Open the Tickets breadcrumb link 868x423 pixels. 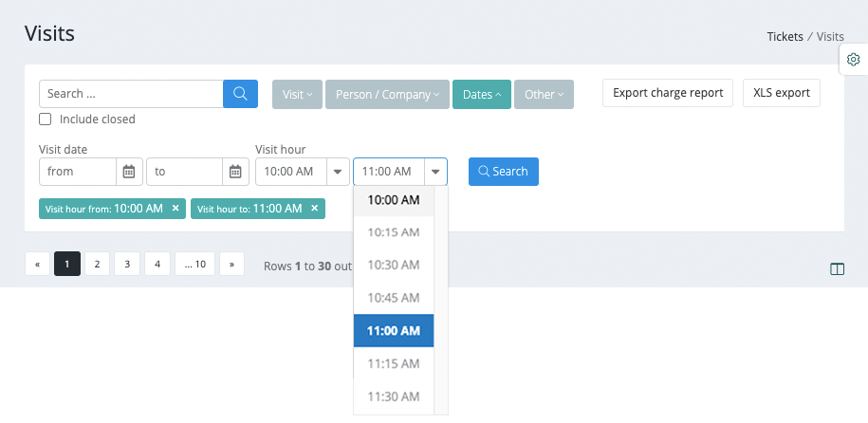point(785,37)
